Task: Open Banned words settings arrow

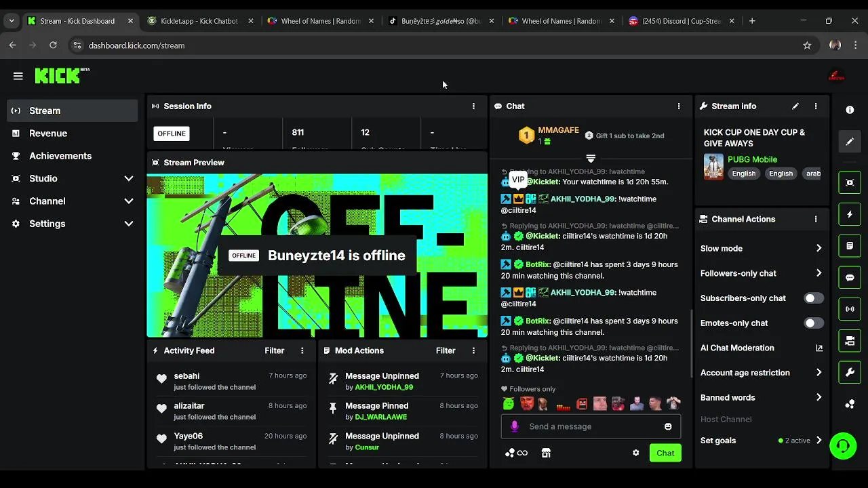Action: pyautogui.click(x=818, y=398)
